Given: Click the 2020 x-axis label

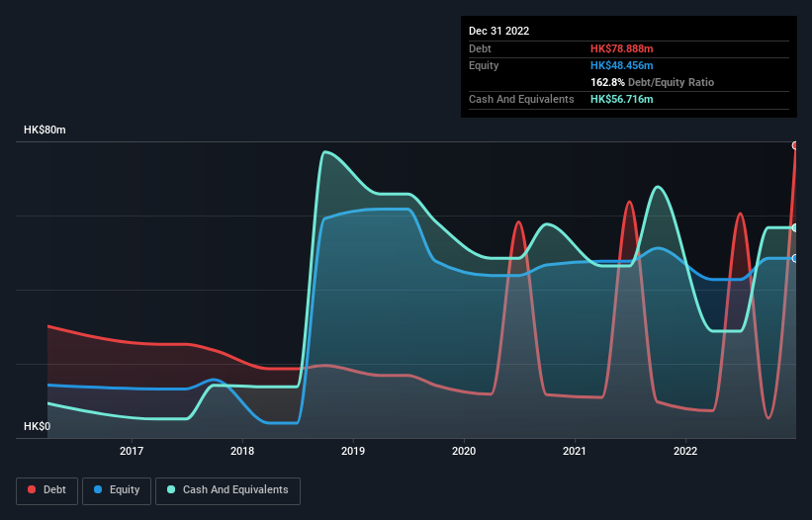Looking at the screenshot, I should tap(464, 451).
